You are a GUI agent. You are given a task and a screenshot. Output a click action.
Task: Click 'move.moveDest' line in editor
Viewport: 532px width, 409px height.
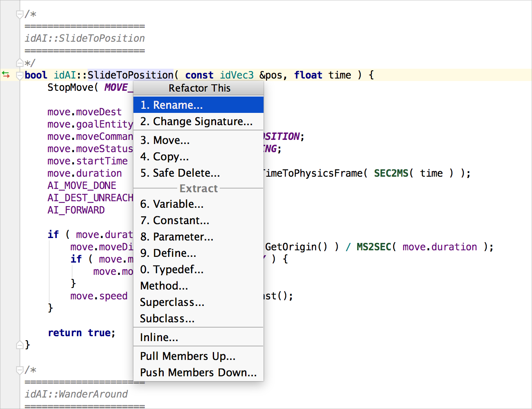(84, 112)
